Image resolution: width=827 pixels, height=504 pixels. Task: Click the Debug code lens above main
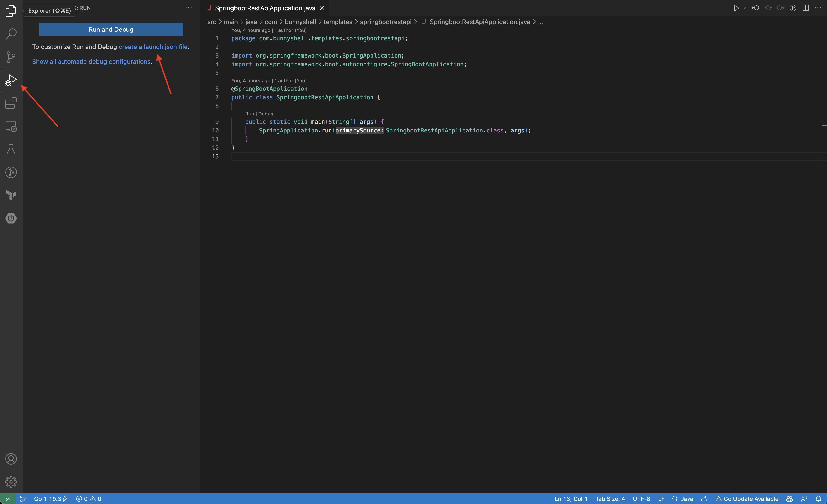click(x=266, y=114)
